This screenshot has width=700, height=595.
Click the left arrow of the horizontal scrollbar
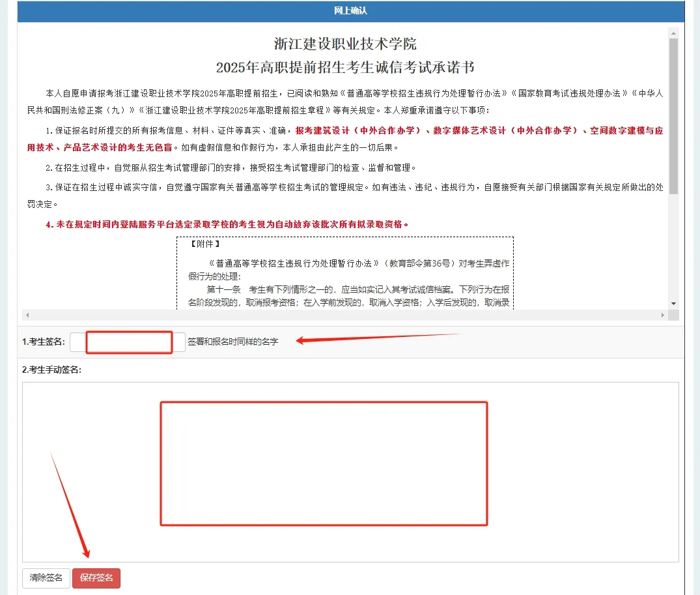tap(27, 315)
